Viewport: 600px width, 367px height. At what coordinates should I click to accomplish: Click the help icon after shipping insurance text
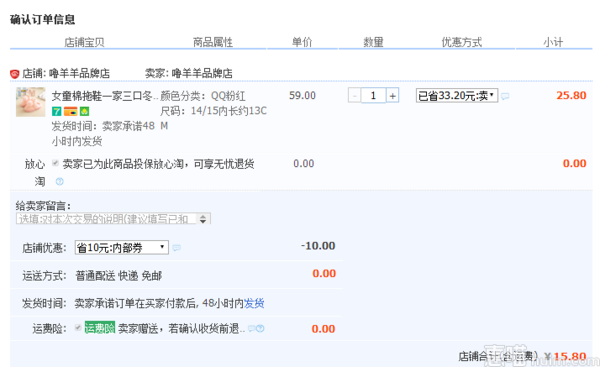click(260, 328)
